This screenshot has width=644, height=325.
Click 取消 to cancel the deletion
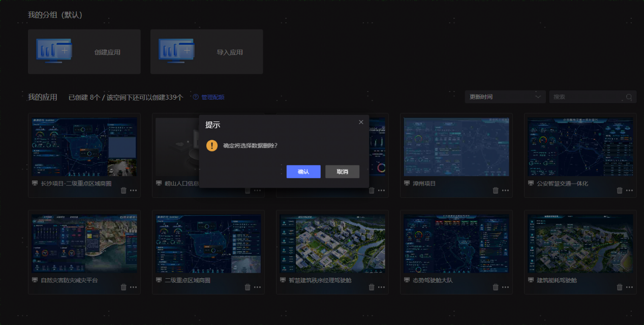[342, 172]
